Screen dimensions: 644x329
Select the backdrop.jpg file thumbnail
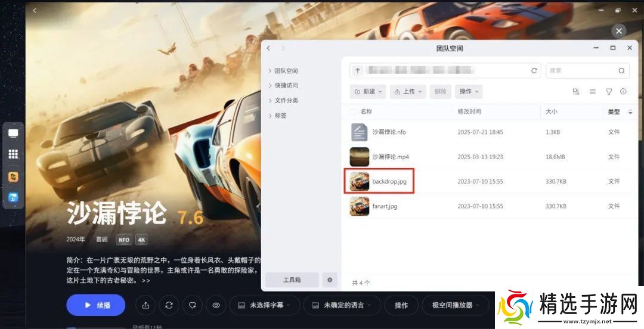click(x=360, y=181)
